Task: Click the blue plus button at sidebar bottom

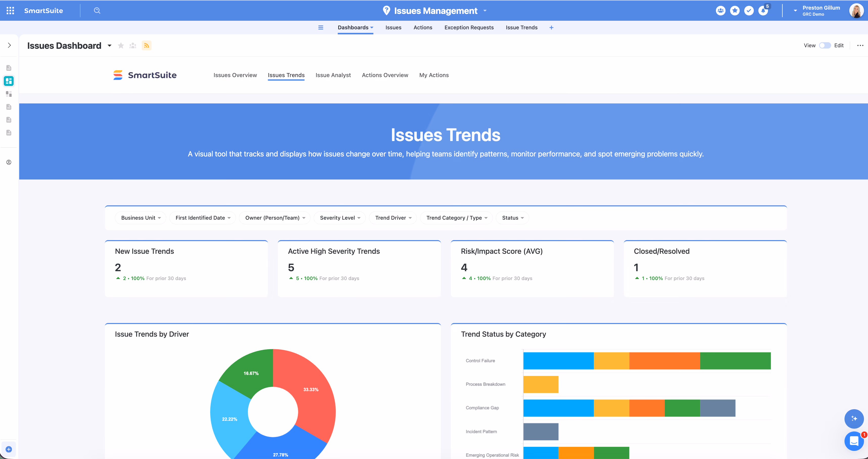Action: pos(9,449)
